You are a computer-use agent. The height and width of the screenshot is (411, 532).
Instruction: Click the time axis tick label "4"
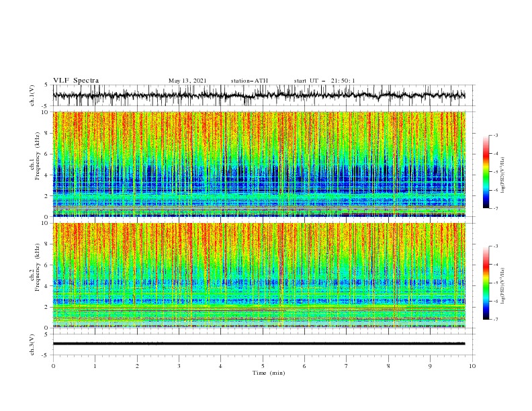(221, 366)
